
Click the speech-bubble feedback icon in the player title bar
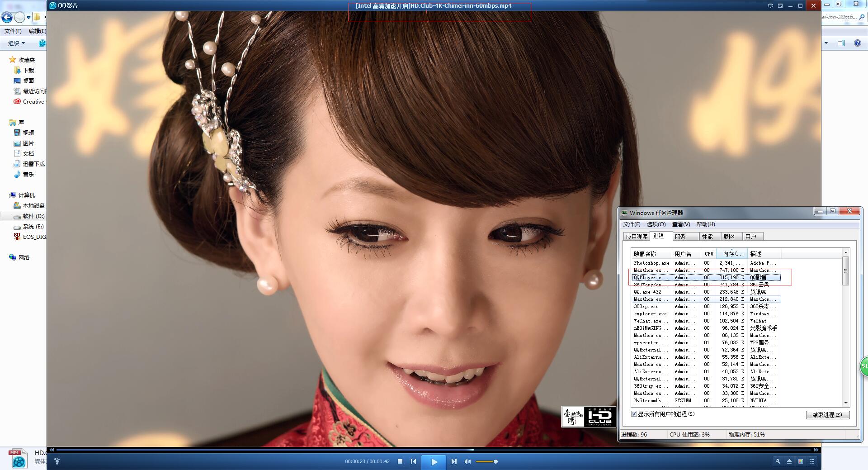[x=770, y=5]
